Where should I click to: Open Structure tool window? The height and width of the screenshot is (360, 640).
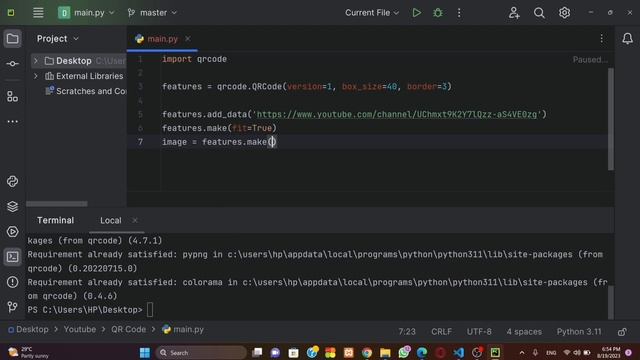coord(12,96)
